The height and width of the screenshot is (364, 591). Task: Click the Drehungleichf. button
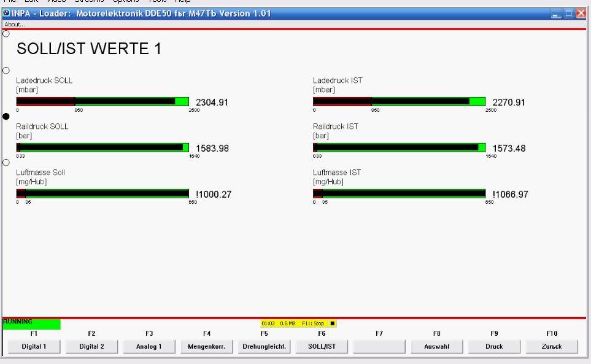(x=265, y=346)
